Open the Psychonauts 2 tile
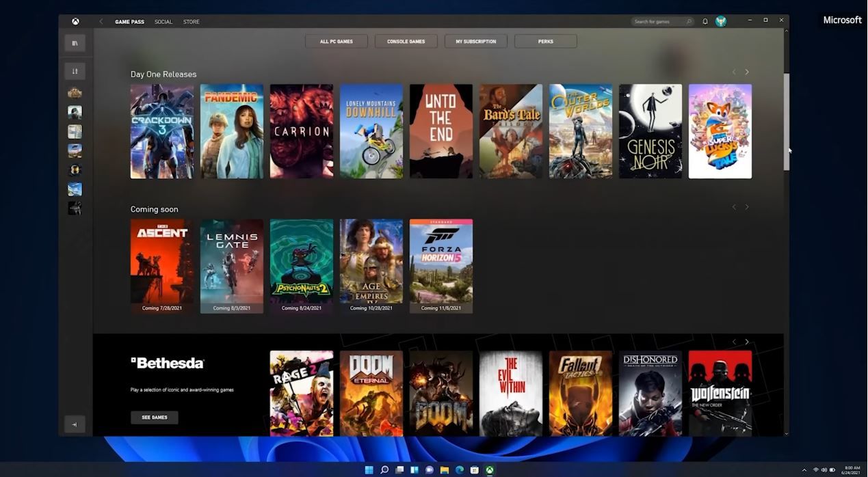868x477 pixels. [x=302, y=266]
